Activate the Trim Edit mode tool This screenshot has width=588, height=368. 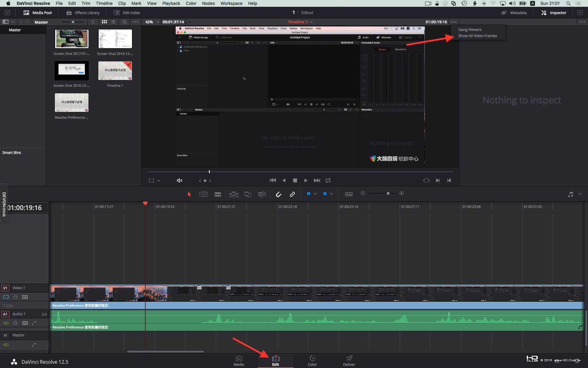204,194
